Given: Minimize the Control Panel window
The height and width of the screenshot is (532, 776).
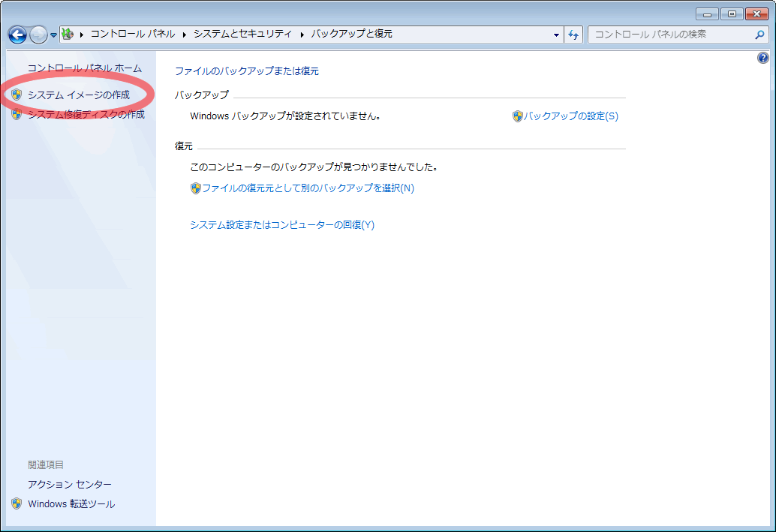Looking at the screenshot, I should (x=707, y=14).
